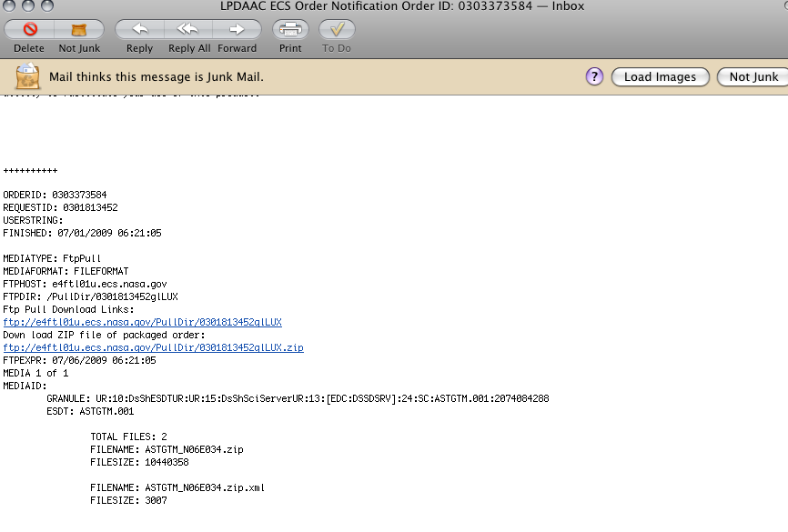Click the TOTAL FILES: 2 text
Viewport: 788px width, 532px height.
128,437
